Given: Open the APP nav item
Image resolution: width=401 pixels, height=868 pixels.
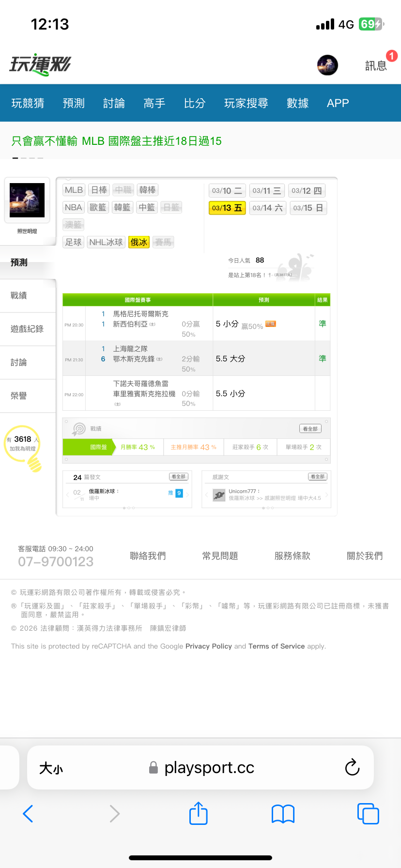Looking at the screenshot, I should [x=338, y=103].
